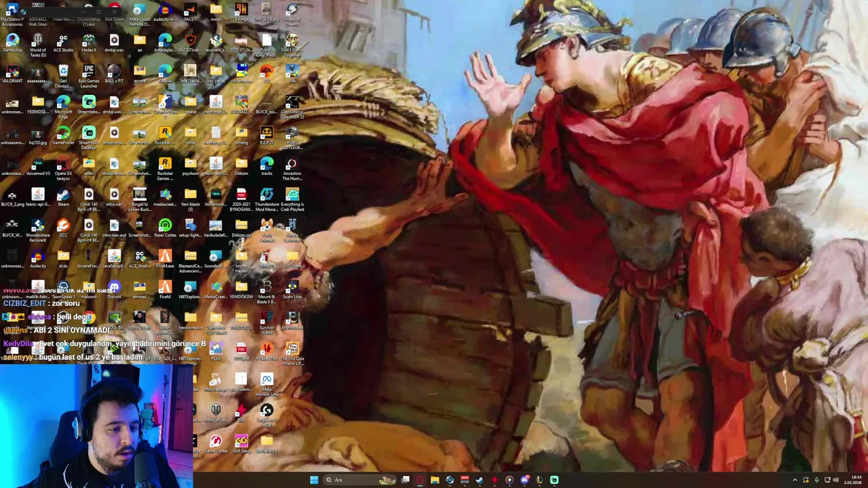Launch Hades II from the desktop
Image resolution: width=868 pixels, height=488 pixels.
(x=89, y=44)
